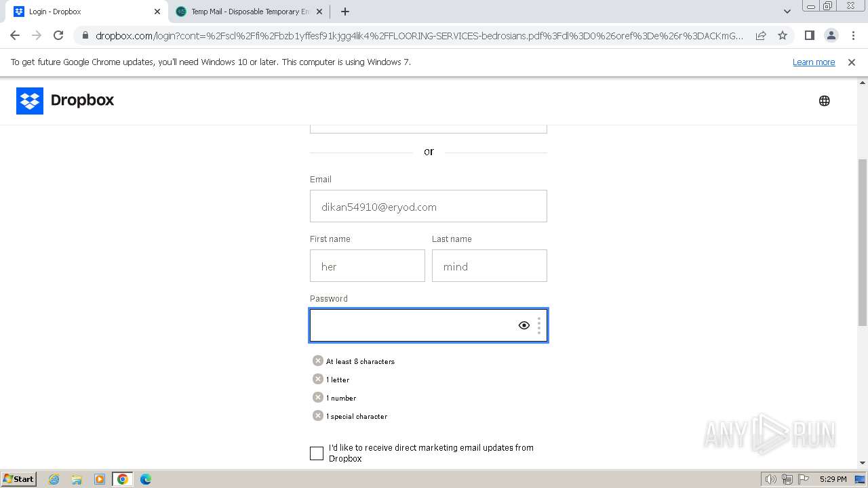The height and width of the screenshot is (488, 868).
Task: Switch to Login - Dropbox tab
Action: pyautogui.click(x=87, y=12)
